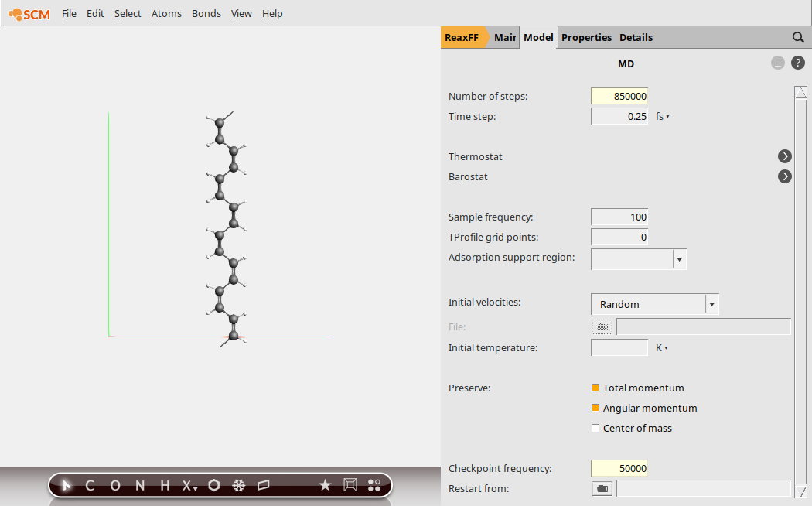Select the pointer arrow tool
812x506 pixels.
coord(67,485)
